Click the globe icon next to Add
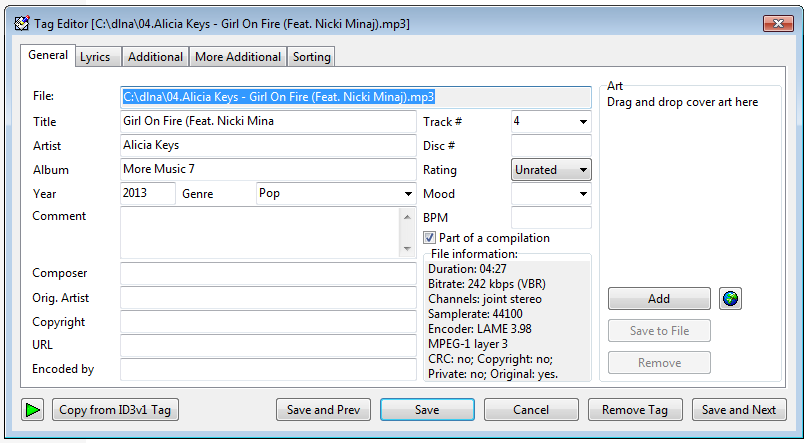 [x=730, y=299]
